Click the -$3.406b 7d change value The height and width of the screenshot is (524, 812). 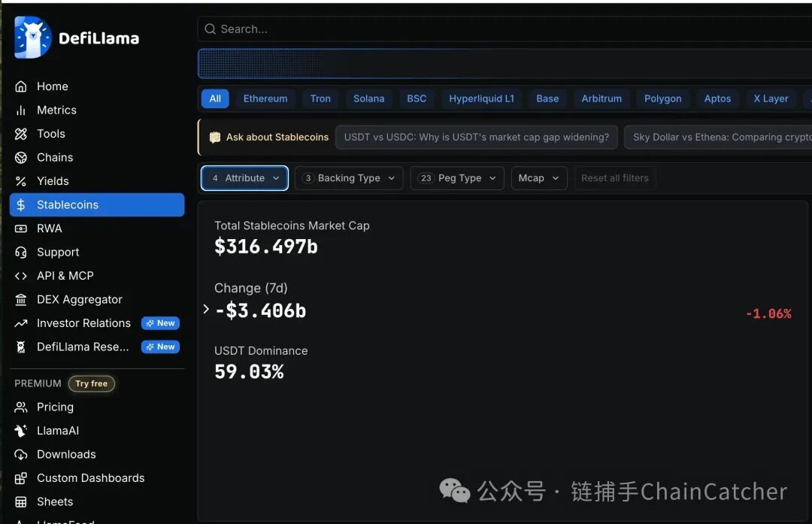click(260, 310)
